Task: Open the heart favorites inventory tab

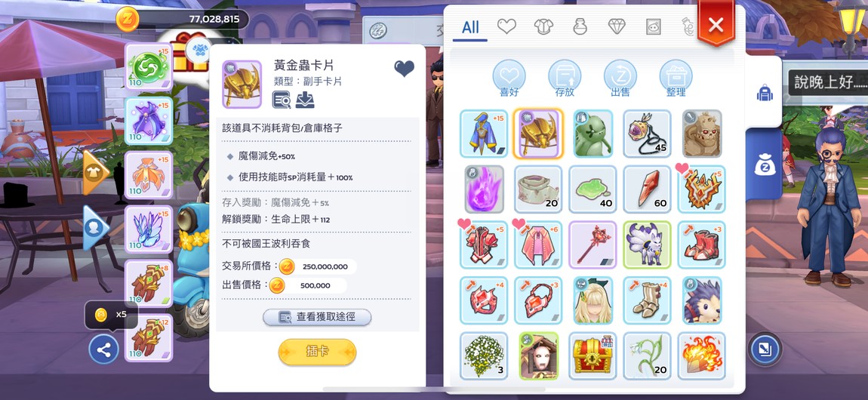Action: [506, 26]
